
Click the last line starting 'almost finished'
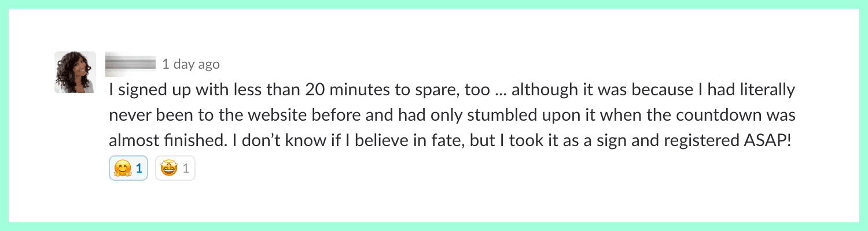(448, 141)
